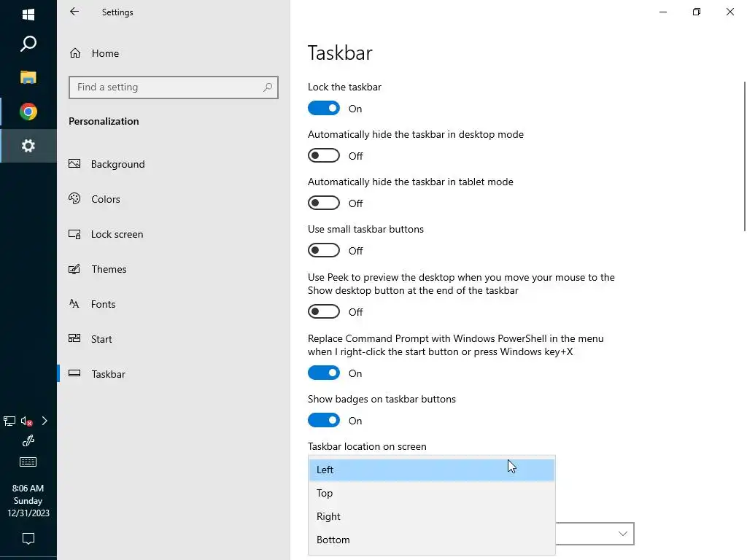Screen dimensions: 747x560
Task: Go to Settings Home
Action: point(105,53)
